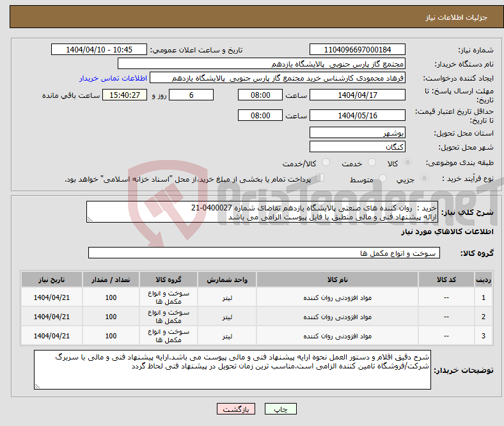Click the response deadline date 1404/04/17

[x=357, y=95]
